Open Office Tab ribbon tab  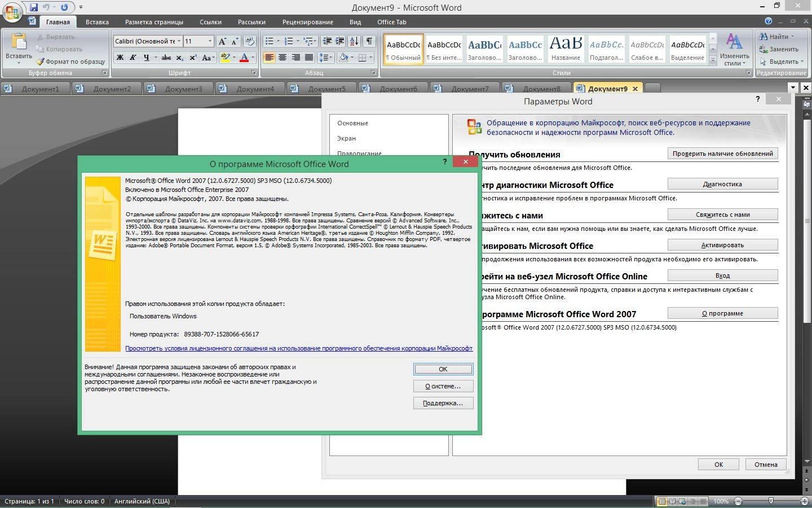point(391,22)
